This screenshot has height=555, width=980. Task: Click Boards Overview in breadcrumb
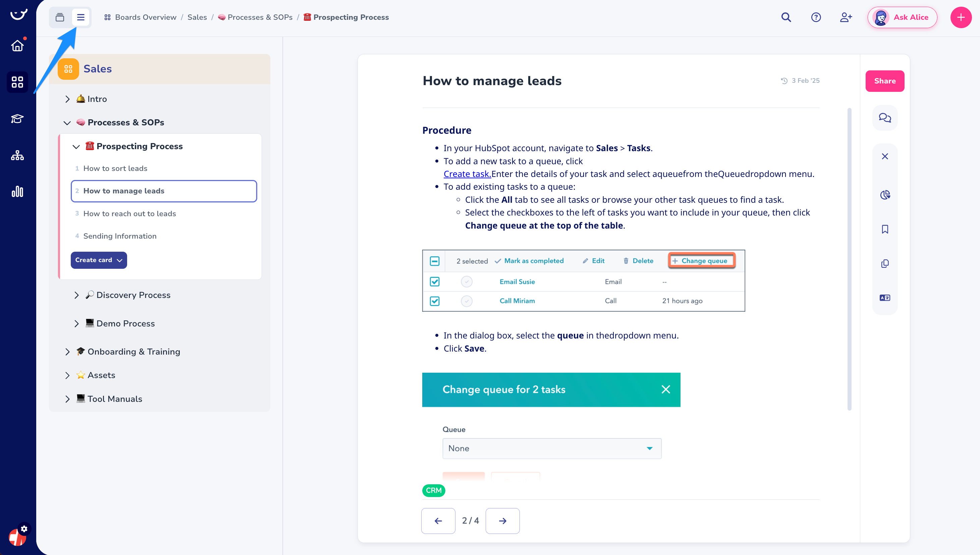coord(145,17)
